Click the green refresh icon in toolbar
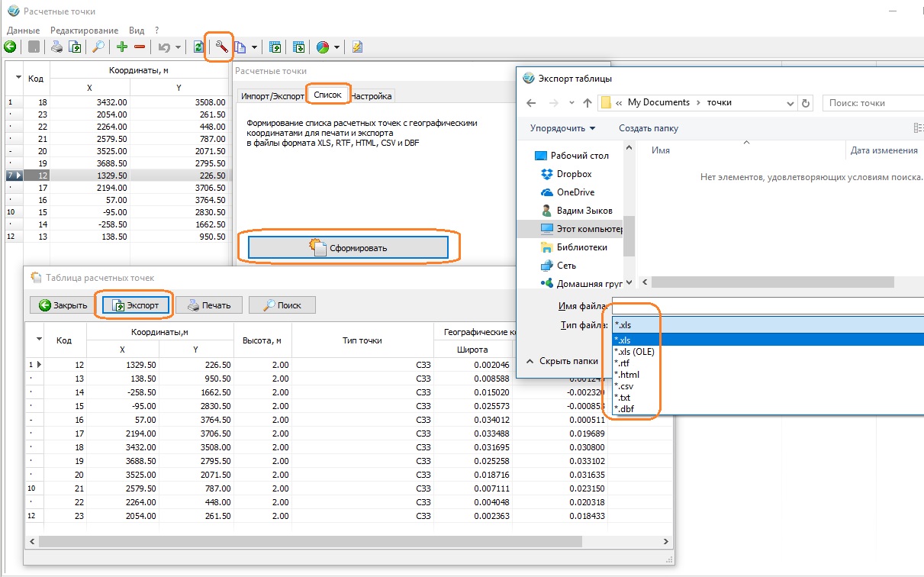The width and height of the screenshot is (924, 577). point(198,47)
